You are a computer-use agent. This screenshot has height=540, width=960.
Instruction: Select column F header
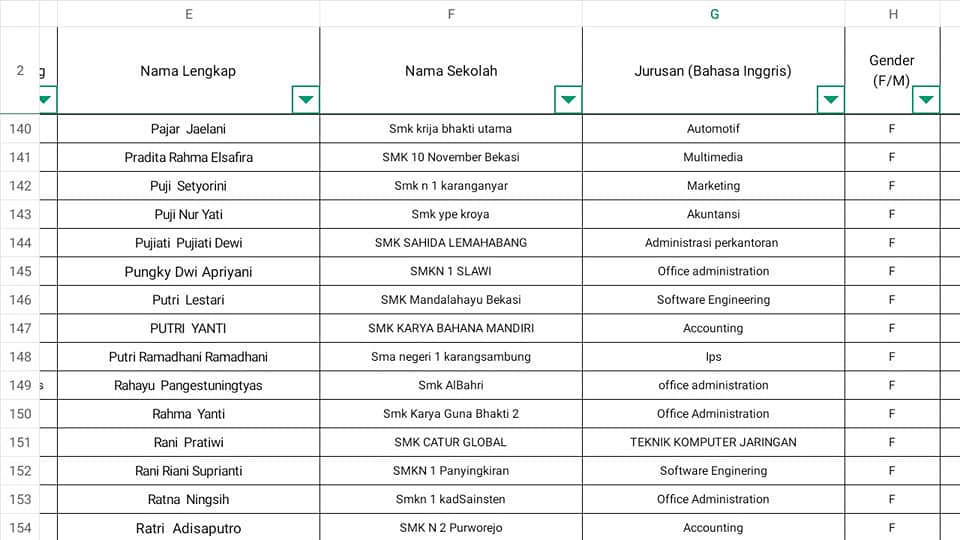pyautogui.click(x=451, y=13)
